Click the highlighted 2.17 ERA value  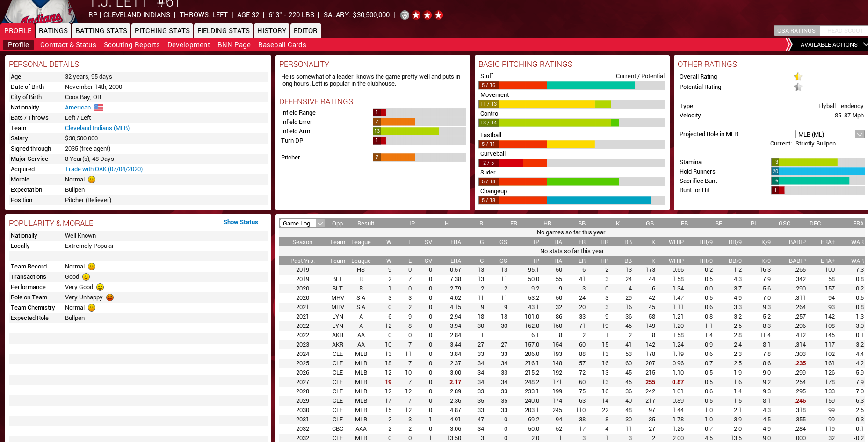(x=455, y=382)
